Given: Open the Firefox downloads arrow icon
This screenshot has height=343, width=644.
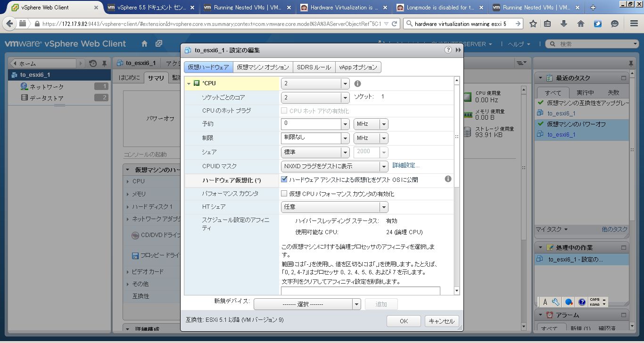Looking at the screenshot, I should tap(564, 24).
